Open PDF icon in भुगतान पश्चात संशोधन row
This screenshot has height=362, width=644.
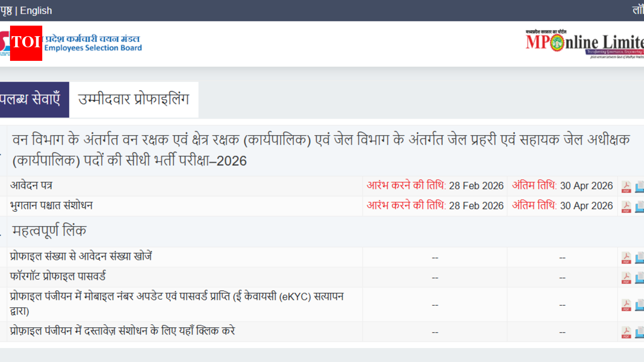[626, 207]
